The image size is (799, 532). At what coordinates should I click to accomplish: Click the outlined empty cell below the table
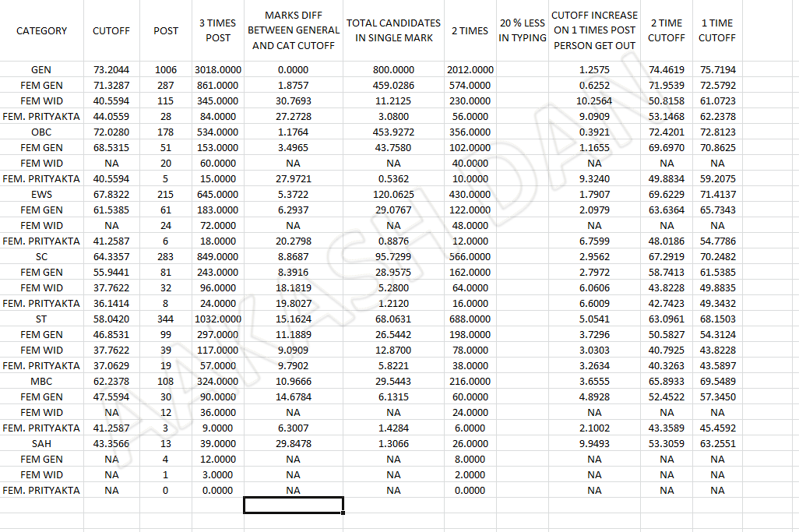pos(294,505)
